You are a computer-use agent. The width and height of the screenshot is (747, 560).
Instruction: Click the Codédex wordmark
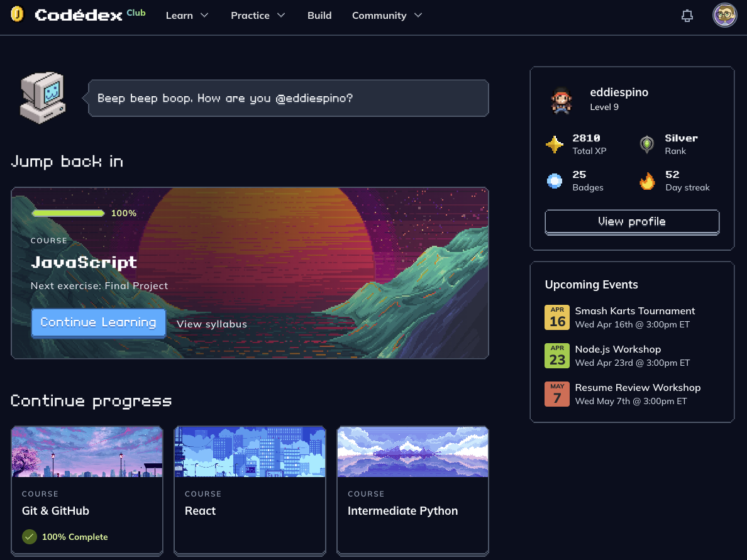point(79,15)
